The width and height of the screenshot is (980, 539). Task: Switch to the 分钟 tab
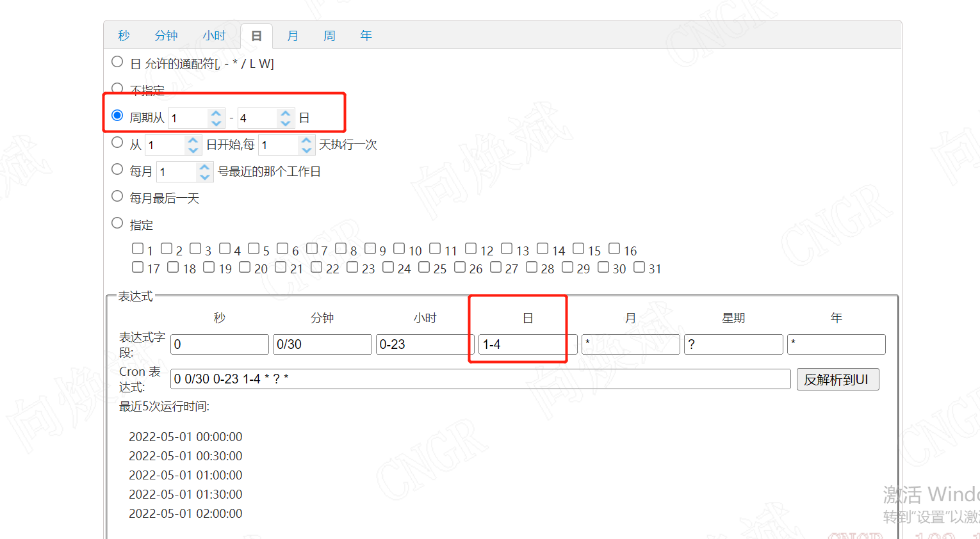click(x=165, y=35)
